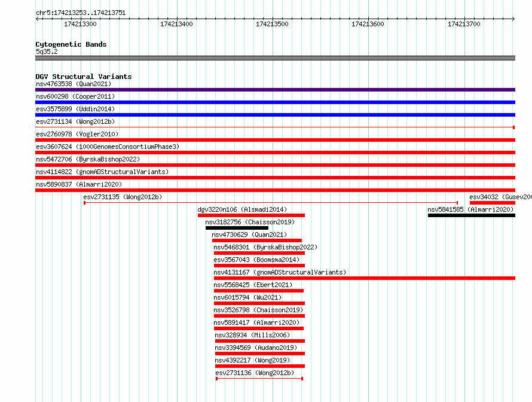Click the blue bar under esv3575899
Screen dimensions: 532x402
click(x=275, y=115)
